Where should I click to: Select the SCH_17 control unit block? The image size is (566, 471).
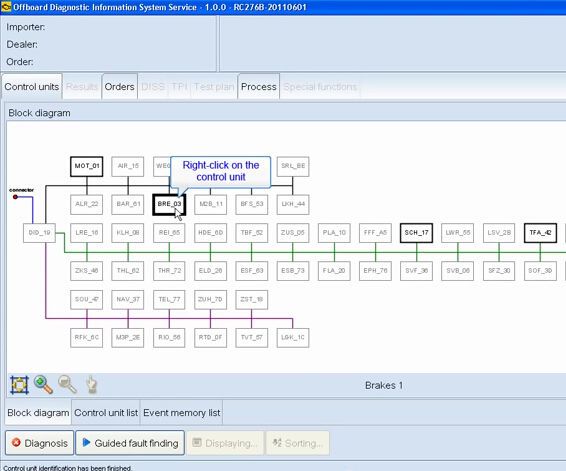coord(417,233)
